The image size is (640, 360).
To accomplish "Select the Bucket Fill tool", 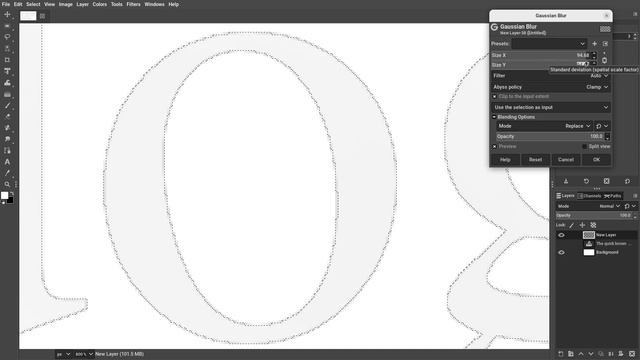I will click(x=7, y=83).
